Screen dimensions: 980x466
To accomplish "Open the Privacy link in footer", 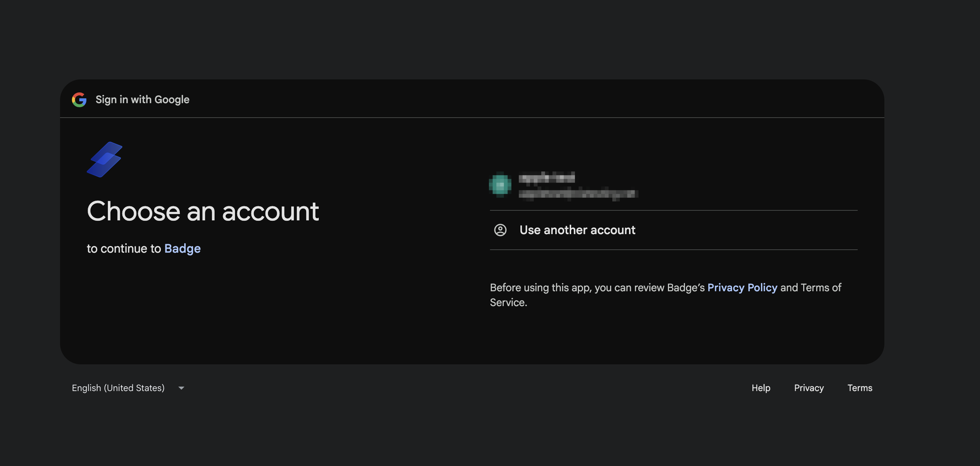I will coord(809,388).
